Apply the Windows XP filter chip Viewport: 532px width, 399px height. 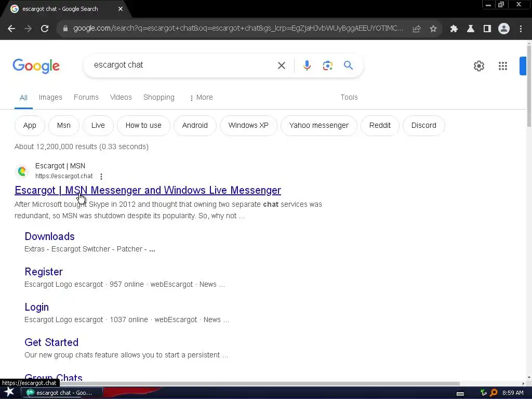point(248,126)
